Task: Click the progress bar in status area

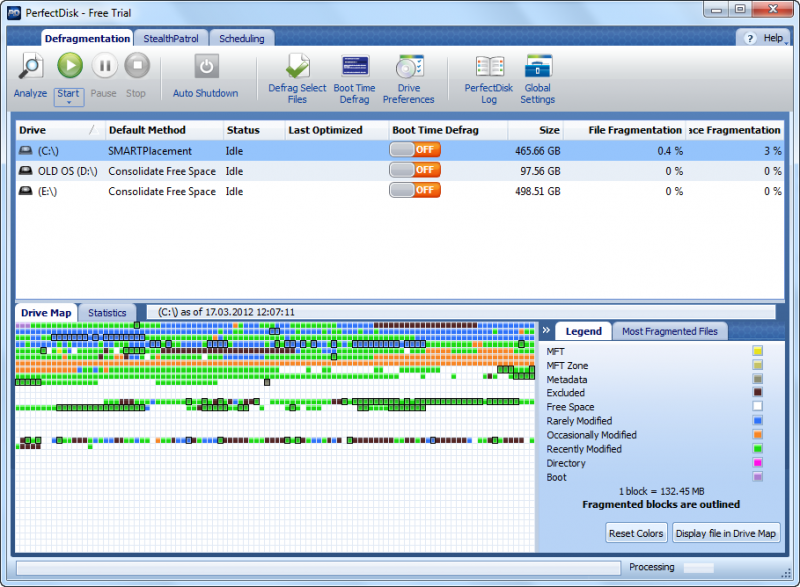Action: (318, 568)
